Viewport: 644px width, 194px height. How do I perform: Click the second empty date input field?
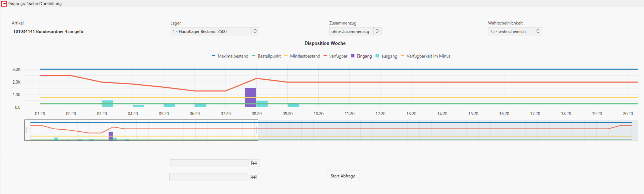tap(209, 177)
